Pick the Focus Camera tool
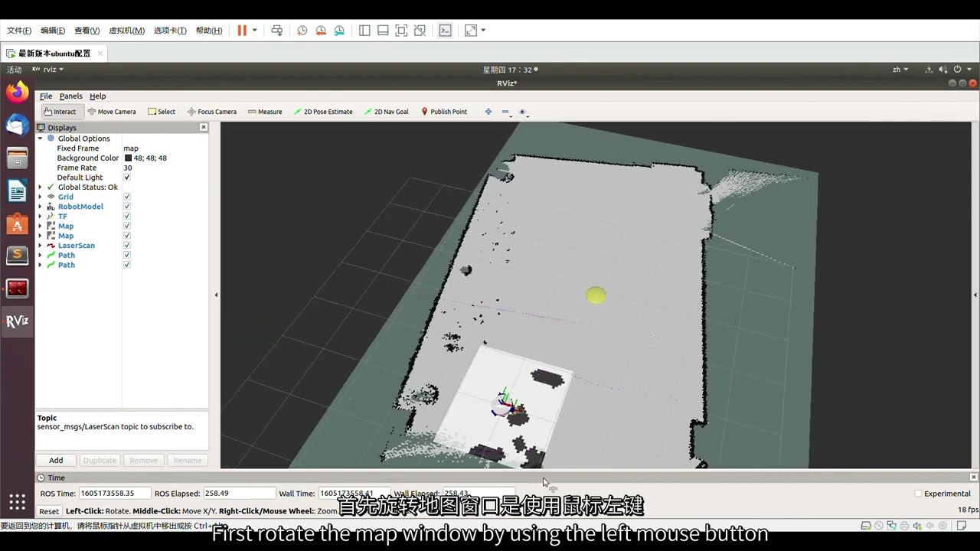This screenshot has height=551, width=980. 212,112
